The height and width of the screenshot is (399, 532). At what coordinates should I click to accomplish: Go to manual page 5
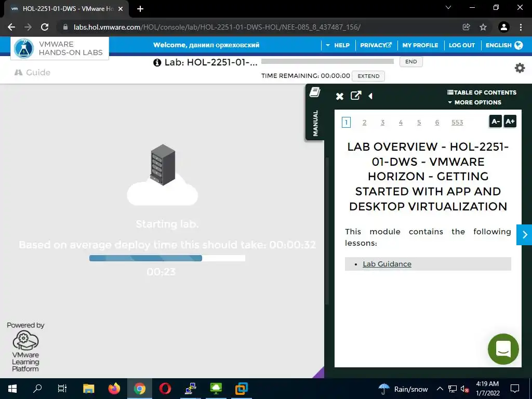[x=419, y=123]
